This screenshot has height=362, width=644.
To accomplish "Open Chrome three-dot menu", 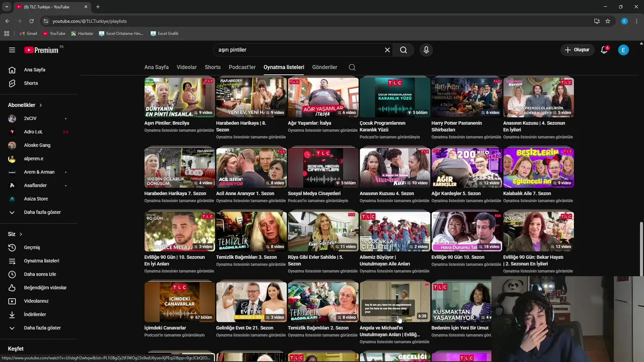I will (x=636, y=21).
